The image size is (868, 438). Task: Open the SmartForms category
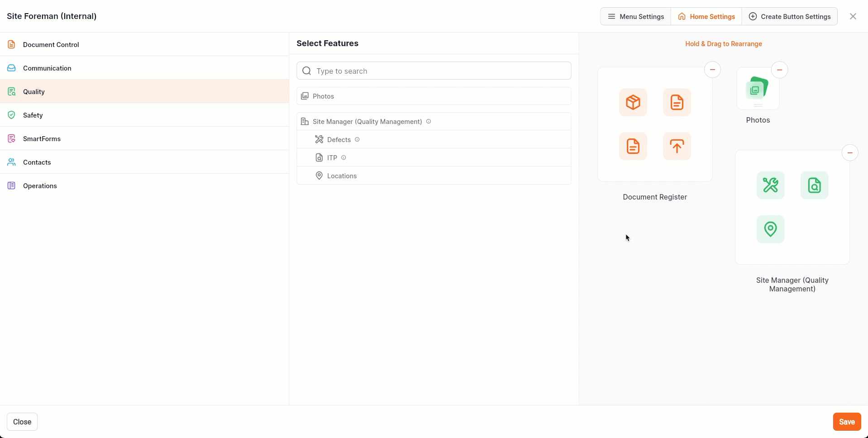(42, 138)
